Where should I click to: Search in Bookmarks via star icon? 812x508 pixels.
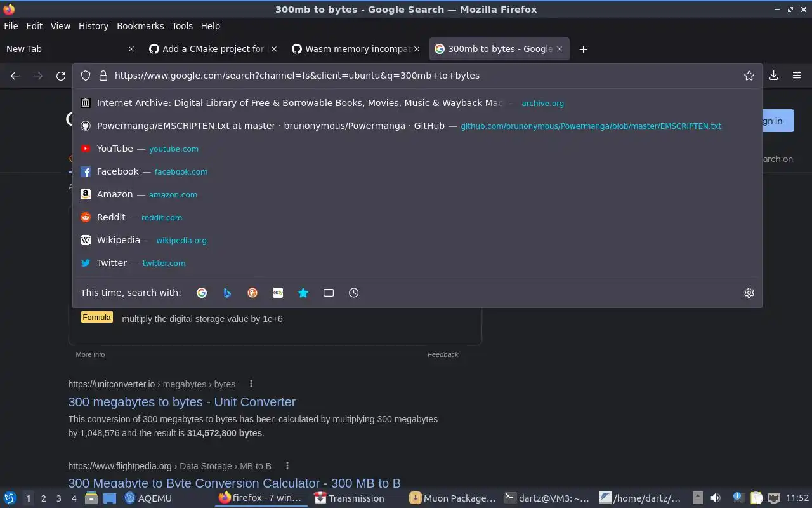tap(303, 293)
